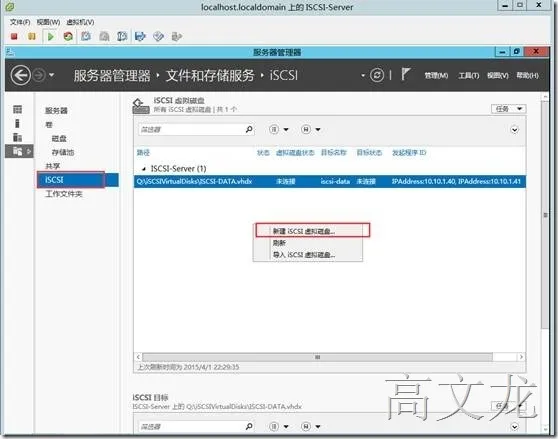Click the red stop VM toolbar icon

tap(14, 36)
